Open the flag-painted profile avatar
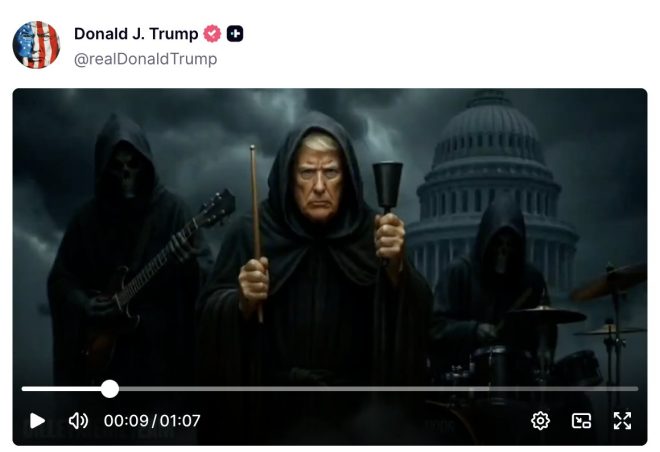The width and height of the screenshot is (660, 452). (36, 45)
